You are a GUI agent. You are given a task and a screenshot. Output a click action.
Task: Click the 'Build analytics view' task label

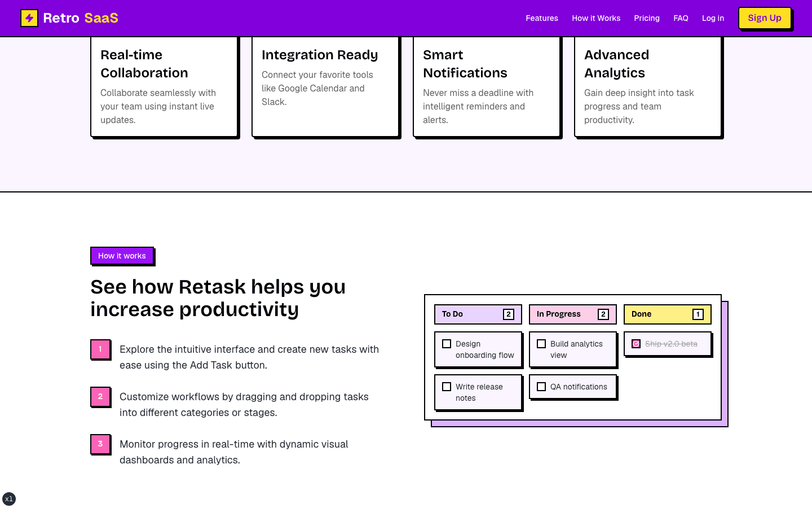[576, 349]
